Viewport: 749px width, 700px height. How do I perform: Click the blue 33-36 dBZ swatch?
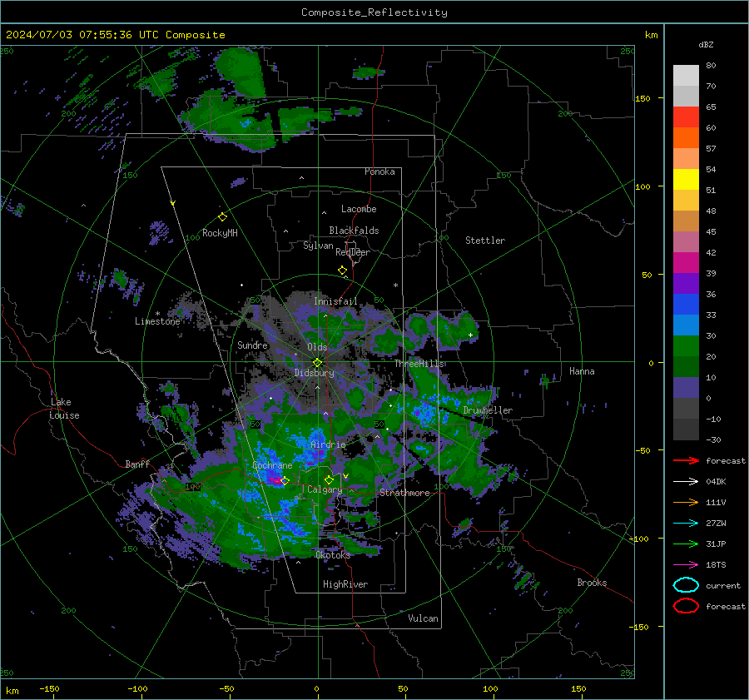[686, 304]
